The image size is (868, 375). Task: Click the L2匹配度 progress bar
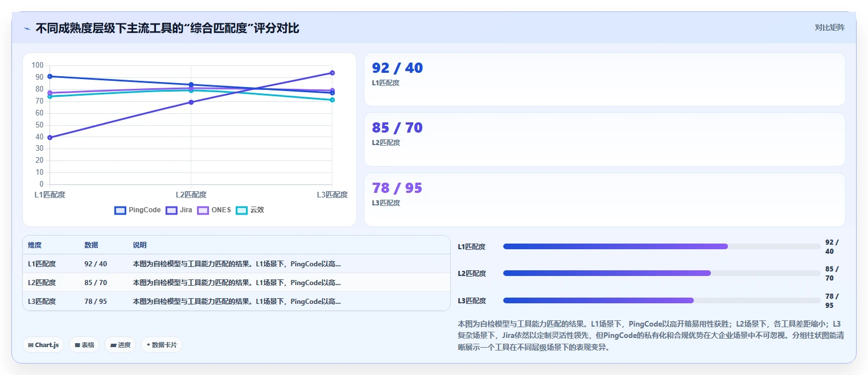click(662, 273)
